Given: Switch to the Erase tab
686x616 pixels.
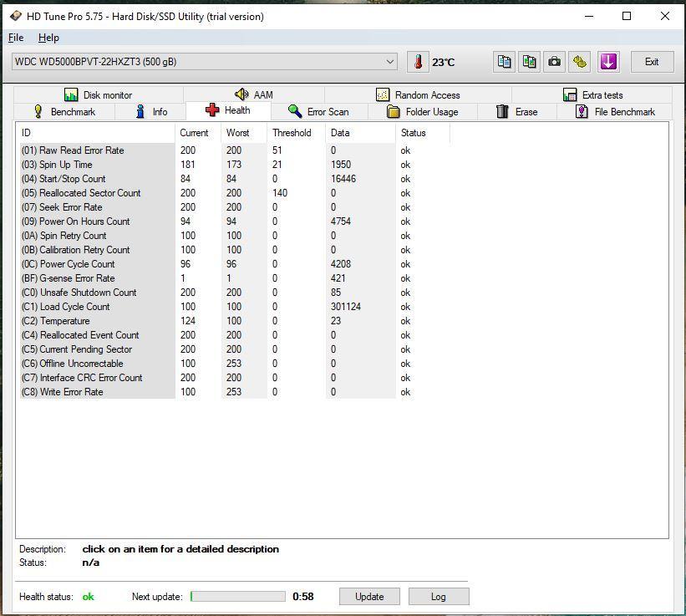Looking at the screenshot, I should pyautogui.click(x=517, y=111).
